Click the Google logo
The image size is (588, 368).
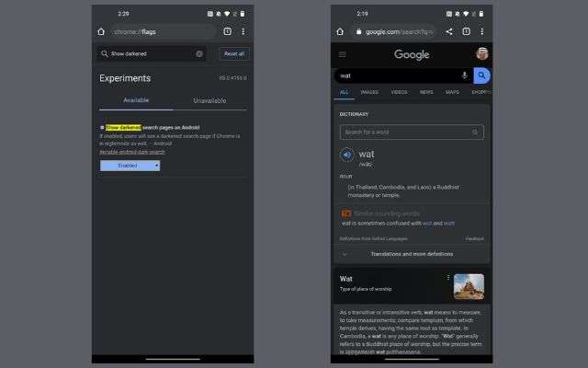tap(412, 55)
